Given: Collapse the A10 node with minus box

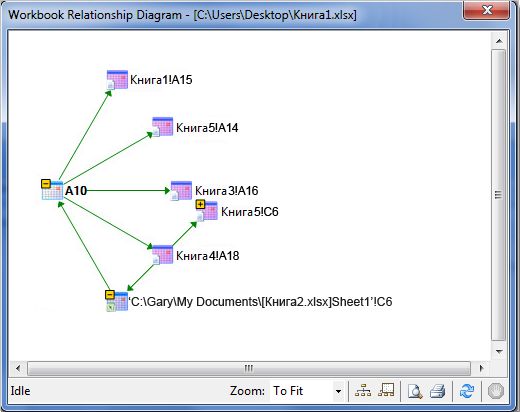Looking at the screenshot, I should coord(46,184).
